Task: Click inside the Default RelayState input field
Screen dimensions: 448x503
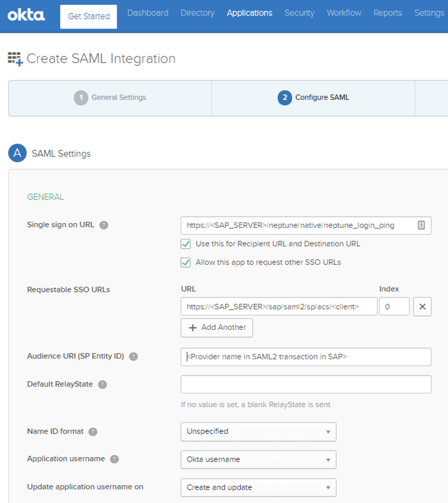Action: [305, 384]
